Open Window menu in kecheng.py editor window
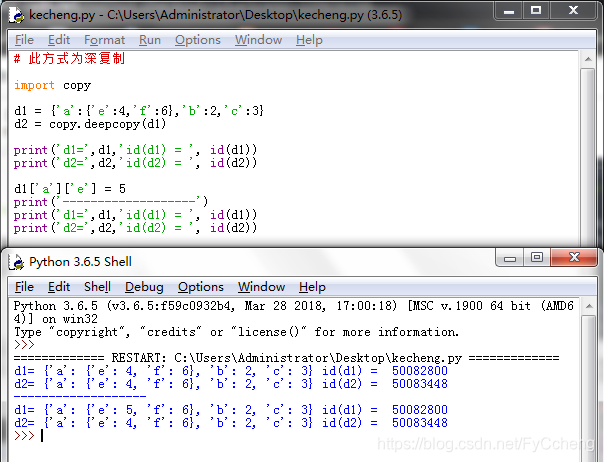 coord(258,40)
